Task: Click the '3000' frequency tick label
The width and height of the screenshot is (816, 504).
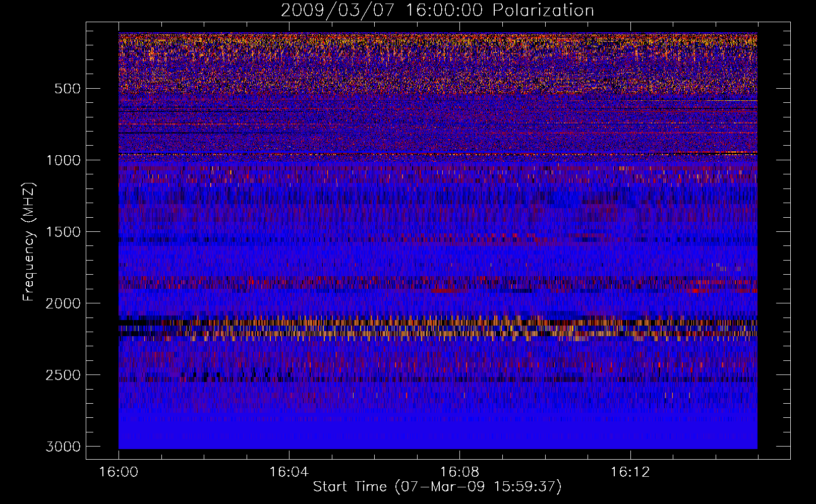Action: (x=63, y=447)
